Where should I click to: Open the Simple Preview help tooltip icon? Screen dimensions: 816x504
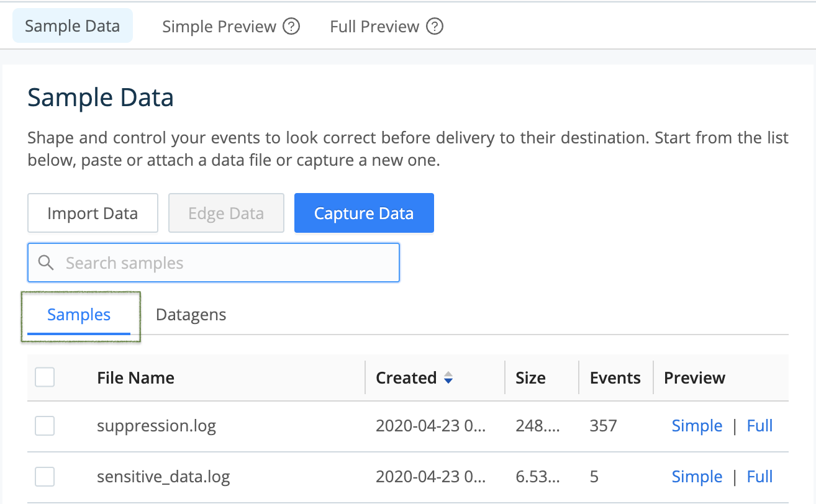tap(292, 26)
